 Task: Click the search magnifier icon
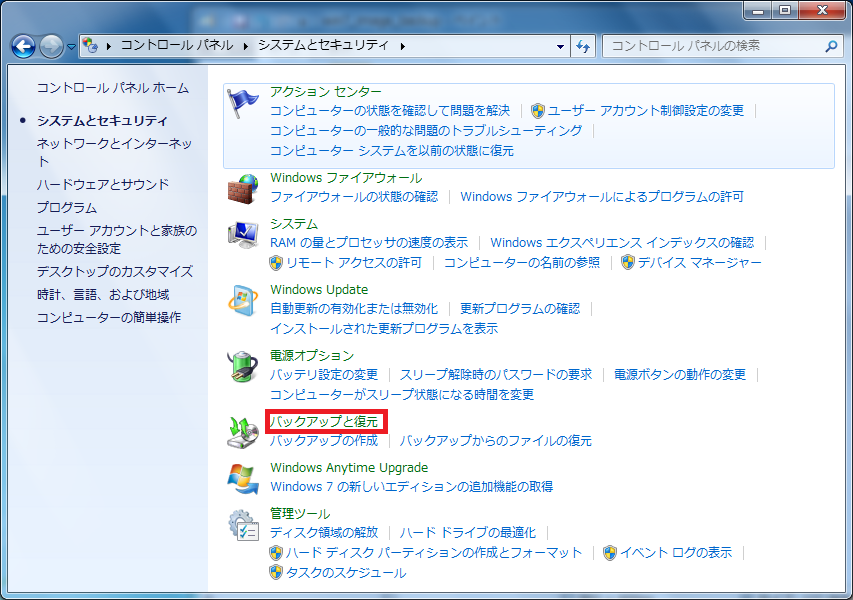831,46
